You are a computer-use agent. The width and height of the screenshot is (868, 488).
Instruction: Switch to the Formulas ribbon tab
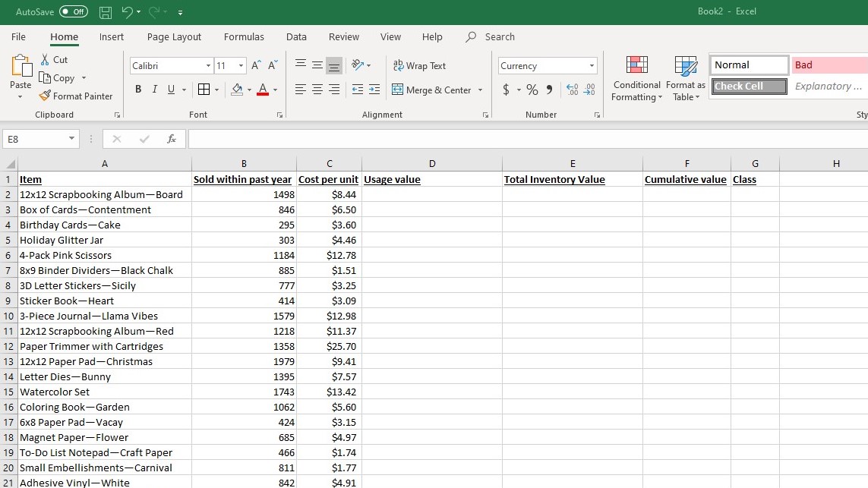(x=244, y=36)
